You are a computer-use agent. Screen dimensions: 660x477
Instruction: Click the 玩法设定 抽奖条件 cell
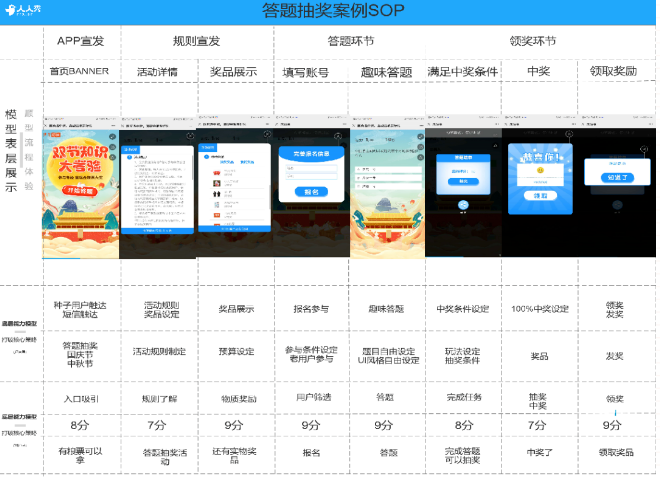tap(463, 356)
